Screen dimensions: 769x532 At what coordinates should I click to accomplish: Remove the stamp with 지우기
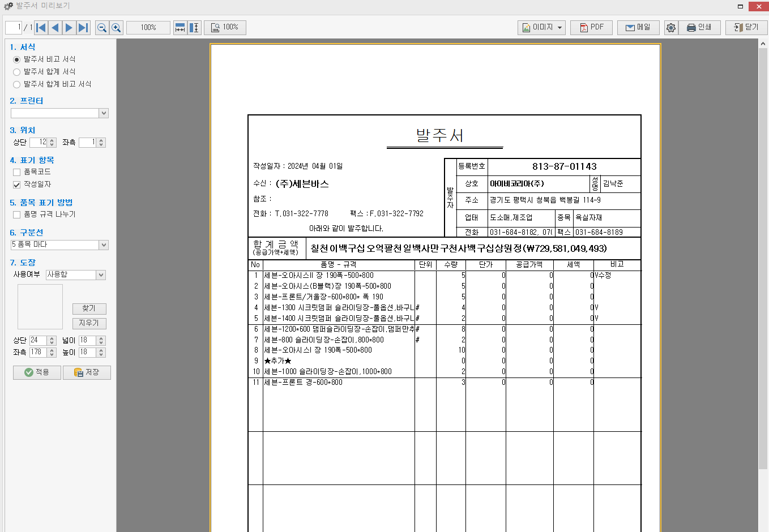[89, 323]
